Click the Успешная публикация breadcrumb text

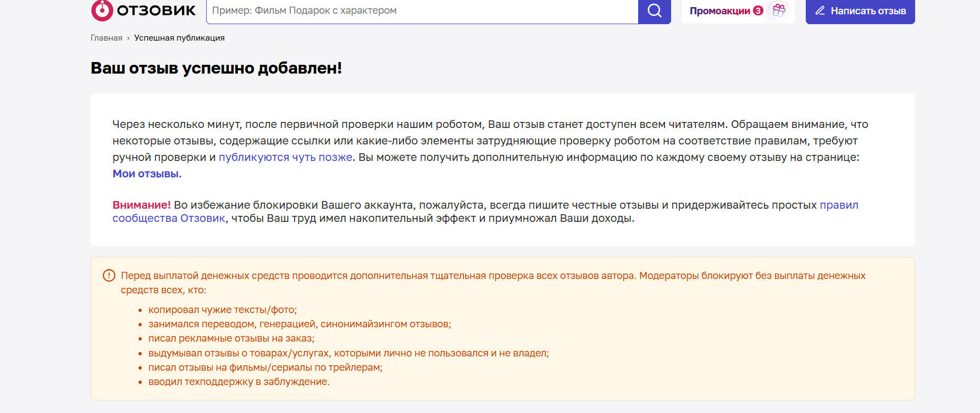[x=179, y=38]
